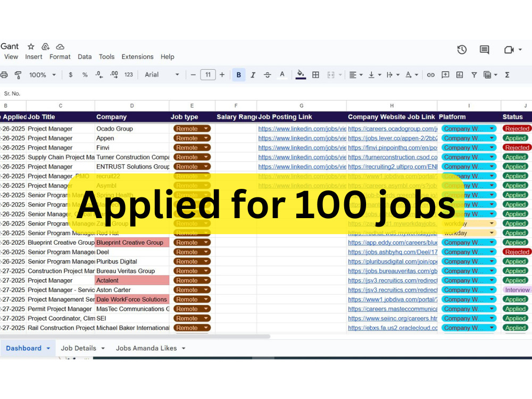Format as percent
The height and width of the screenshot is (399, 532).
click(85, 75)
